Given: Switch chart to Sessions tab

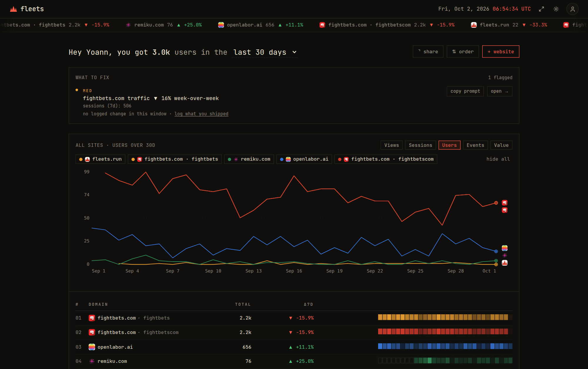Looking at the screenshot, I should pos(420,145).
